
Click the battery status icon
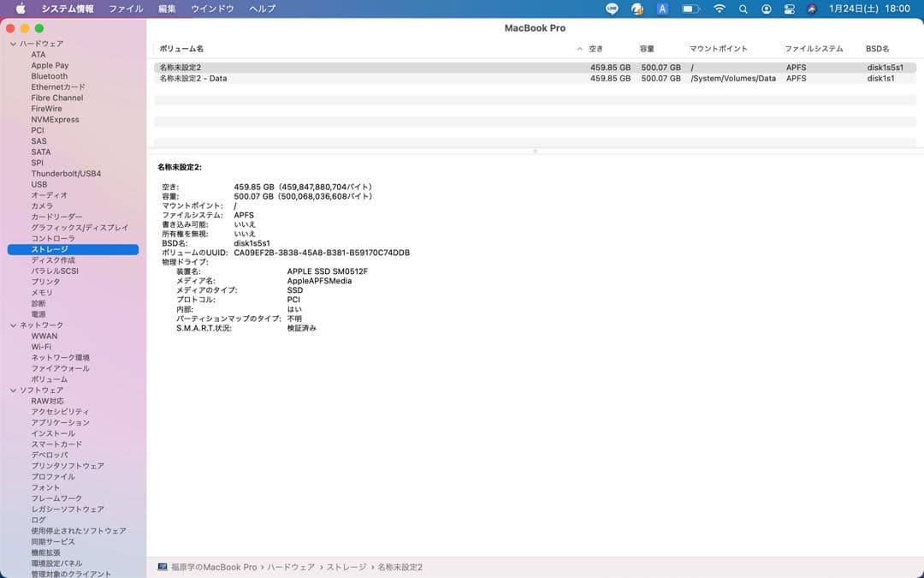(x=690, y=9)
